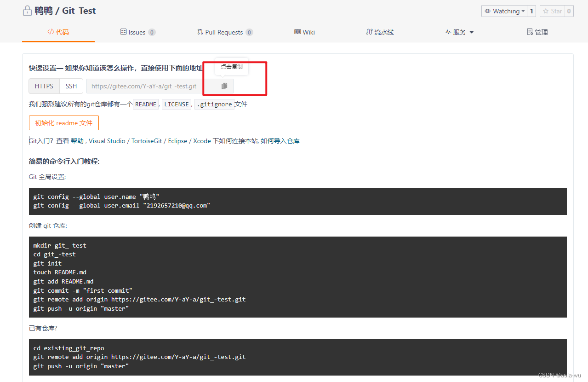Click the git config user.name line
Screen dimensions: 588x382
point(97,197)
